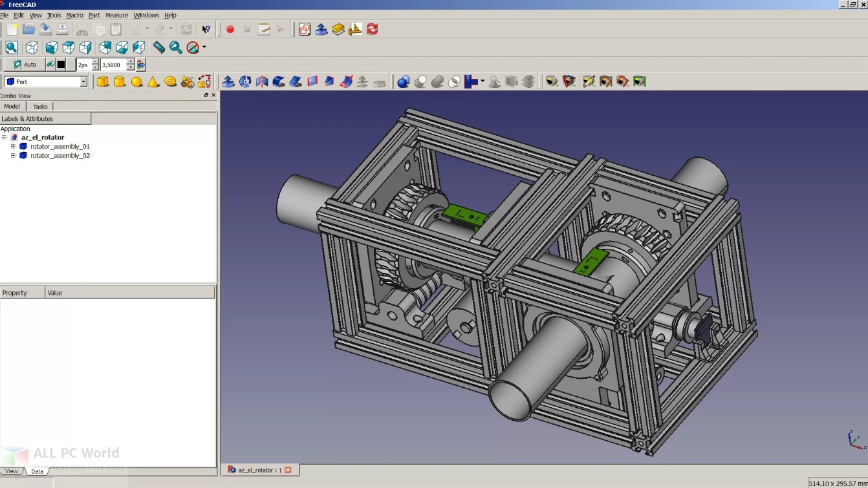868x488 pixels.
Task: Click the What's This help pointer icon
Action: tap(206, 29)
